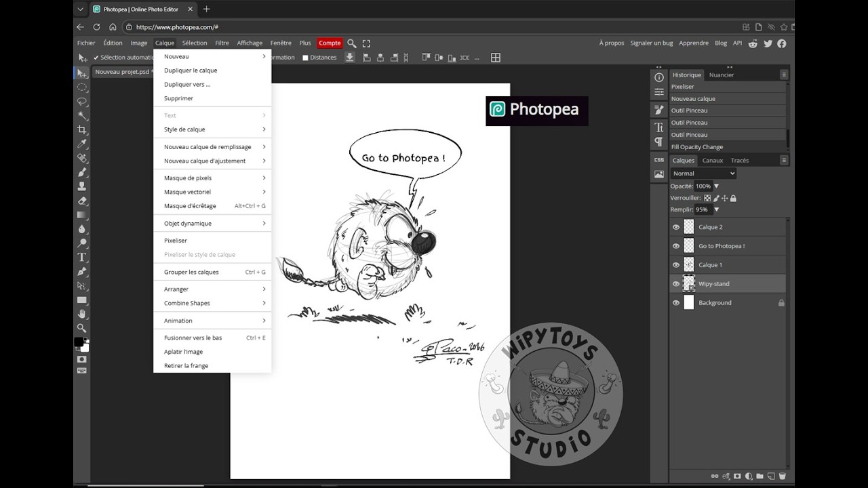Open the Opacité slider dropdown arrow

(x=716, y=186)
